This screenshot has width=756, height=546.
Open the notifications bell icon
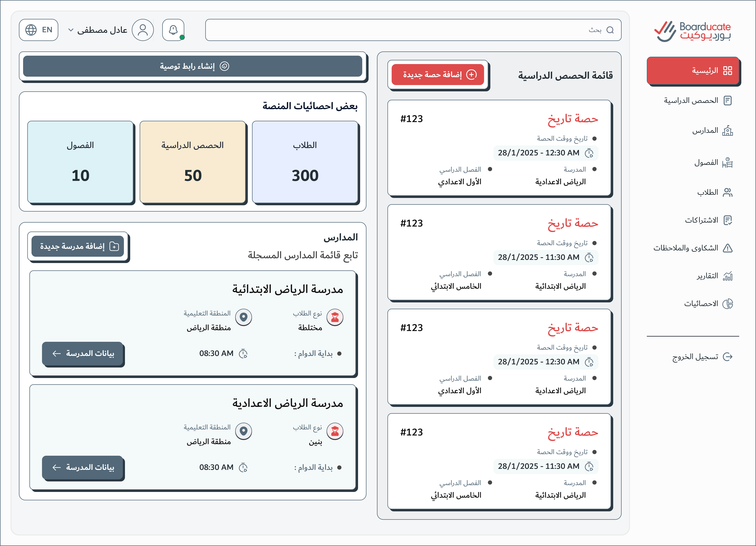173,30
